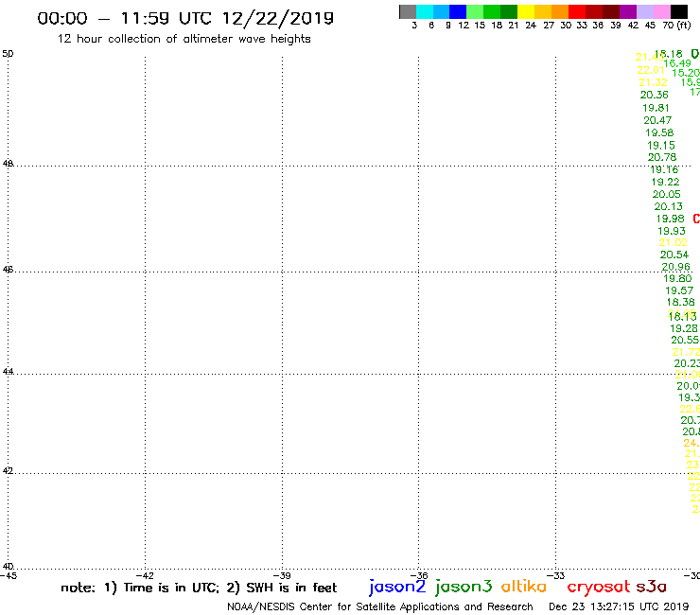Image resolution: width=700 pixels, height=615 pixels.
Task: Click the wave height value 18.38
Action: 681,302
